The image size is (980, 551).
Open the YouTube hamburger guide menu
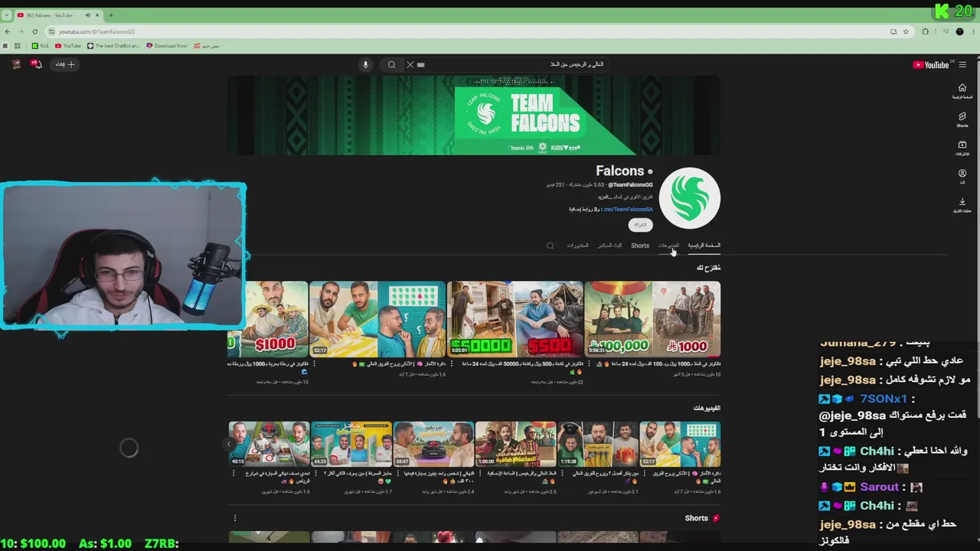pyautogui.click(x=962, y=64)
